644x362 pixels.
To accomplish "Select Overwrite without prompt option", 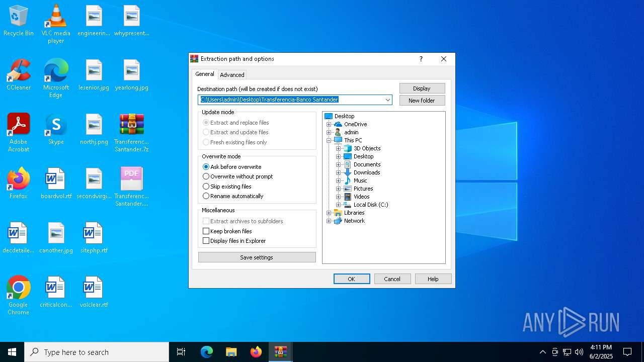I will [237, 176].
